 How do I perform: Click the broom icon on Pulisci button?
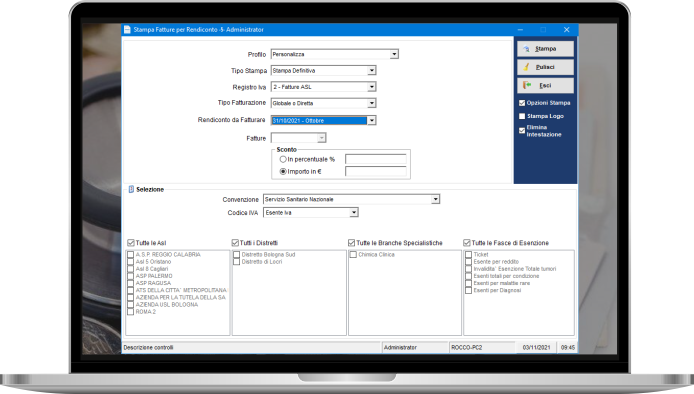click(526, 67)
